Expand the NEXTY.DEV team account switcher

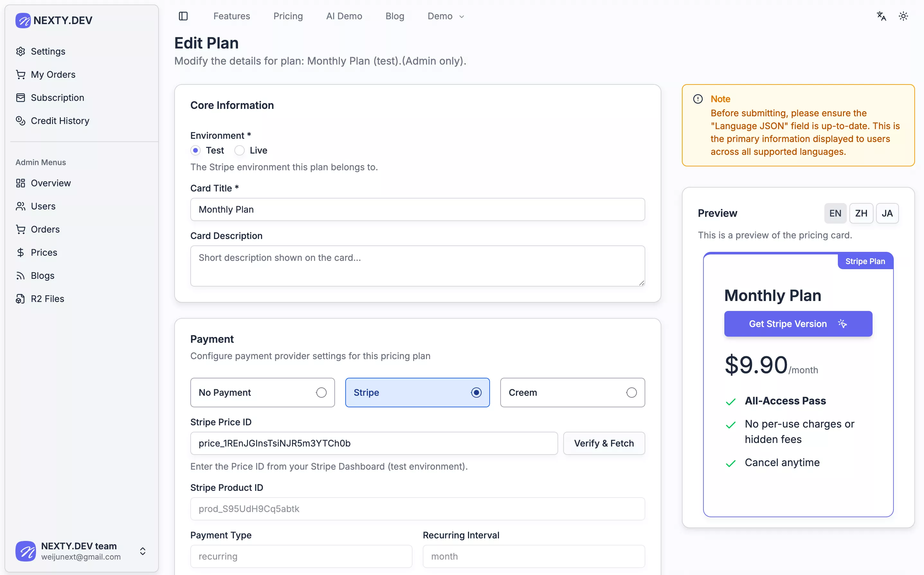tap(143, 551)
